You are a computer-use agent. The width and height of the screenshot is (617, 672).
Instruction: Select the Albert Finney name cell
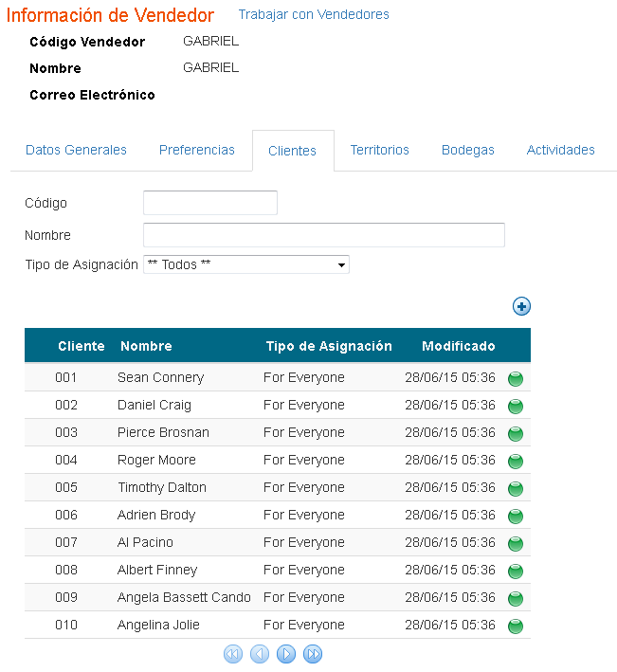click(x=157, y=570)
